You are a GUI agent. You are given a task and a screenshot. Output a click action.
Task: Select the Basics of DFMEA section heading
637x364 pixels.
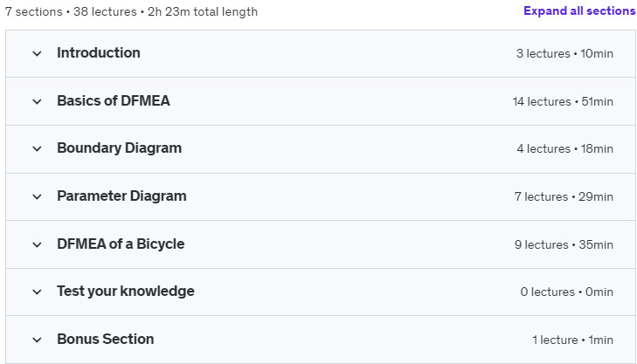pos(114,100)
